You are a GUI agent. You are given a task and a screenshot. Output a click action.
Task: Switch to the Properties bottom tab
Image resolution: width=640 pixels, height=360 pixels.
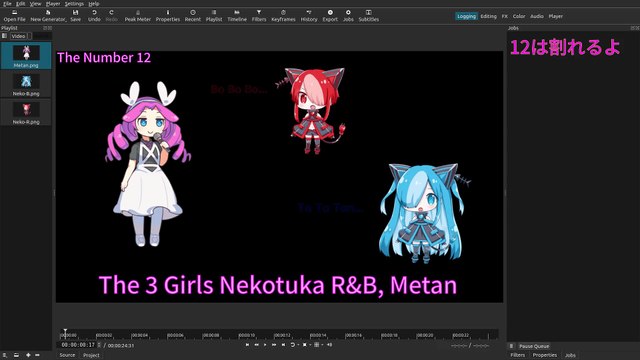click(544, 355)
